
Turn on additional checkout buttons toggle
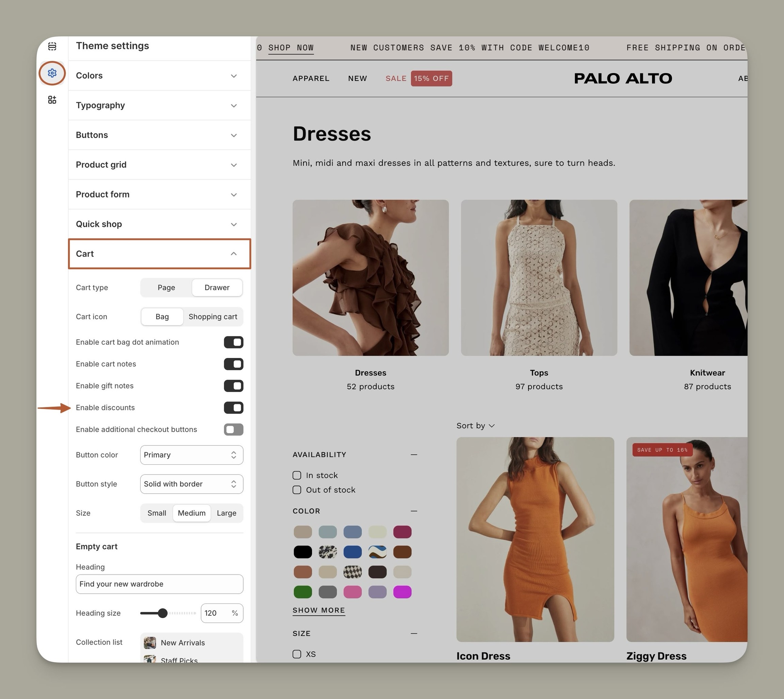233,429
